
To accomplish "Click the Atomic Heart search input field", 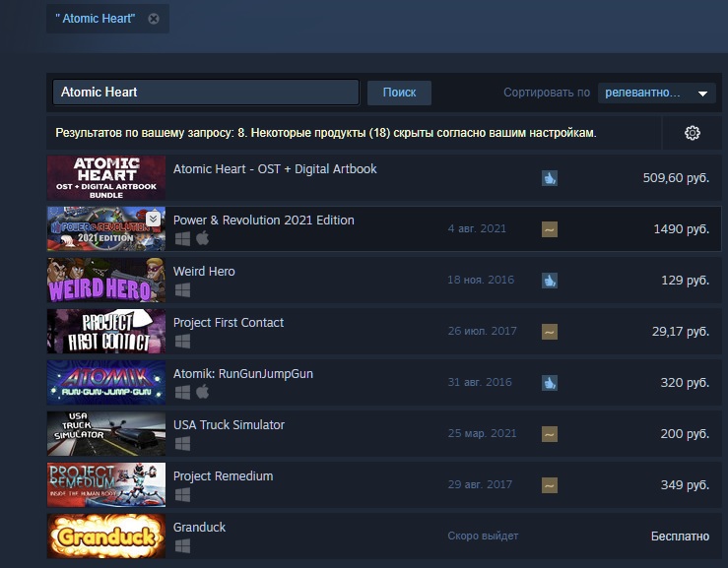I will 206,92.
